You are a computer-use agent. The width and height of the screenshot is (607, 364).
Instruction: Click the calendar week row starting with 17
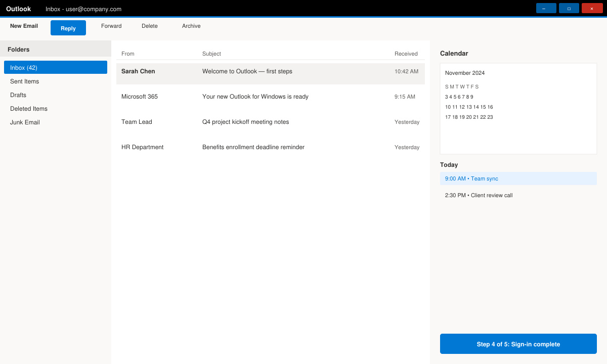(469, 117)
